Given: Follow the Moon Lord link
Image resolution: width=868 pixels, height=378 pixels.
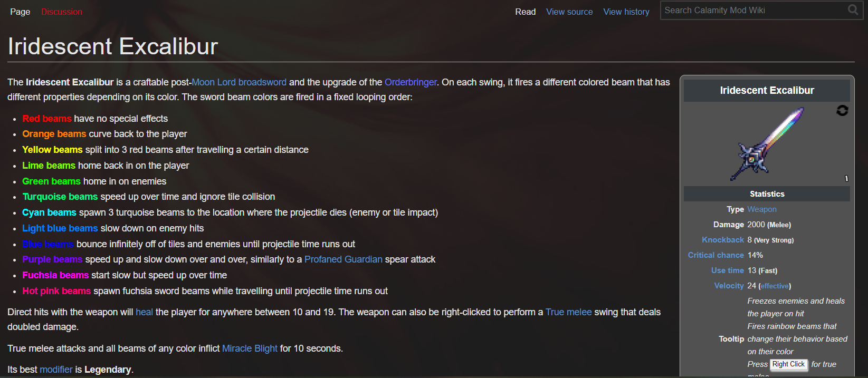Looking at the screenshot, I should 214,82.
